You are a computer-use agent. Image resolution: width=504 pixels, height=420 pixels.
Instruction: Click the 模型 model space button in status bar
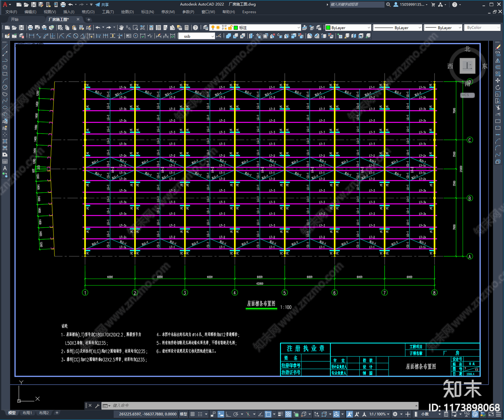(x=183, y=414)
